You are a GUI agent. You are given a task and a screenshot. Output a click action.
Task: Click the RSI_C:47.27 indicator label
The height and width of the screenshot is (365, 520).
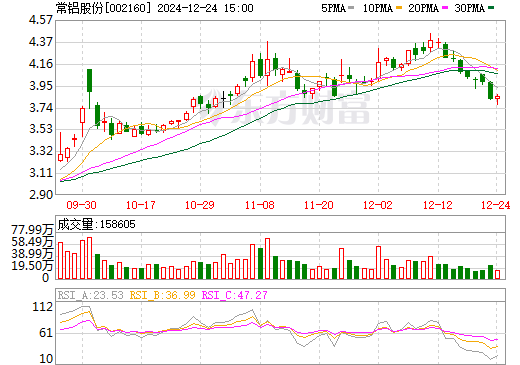point(234,295)
